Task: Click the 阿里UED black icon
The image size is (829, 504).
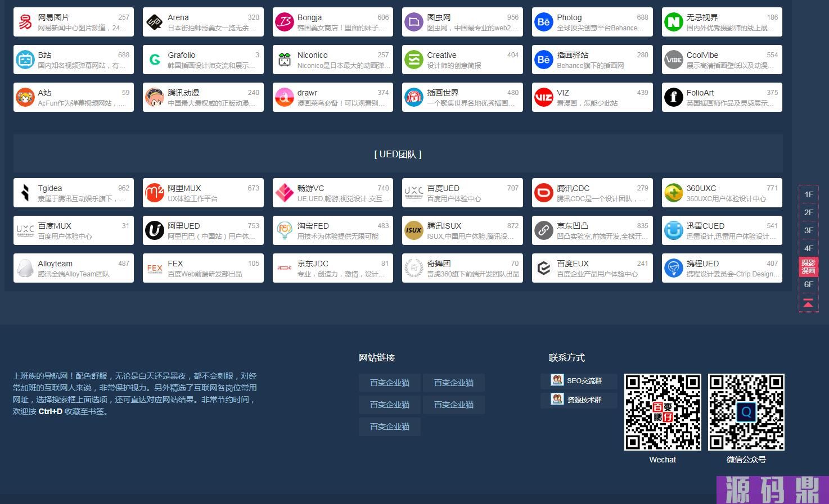Action: point(155,230)
